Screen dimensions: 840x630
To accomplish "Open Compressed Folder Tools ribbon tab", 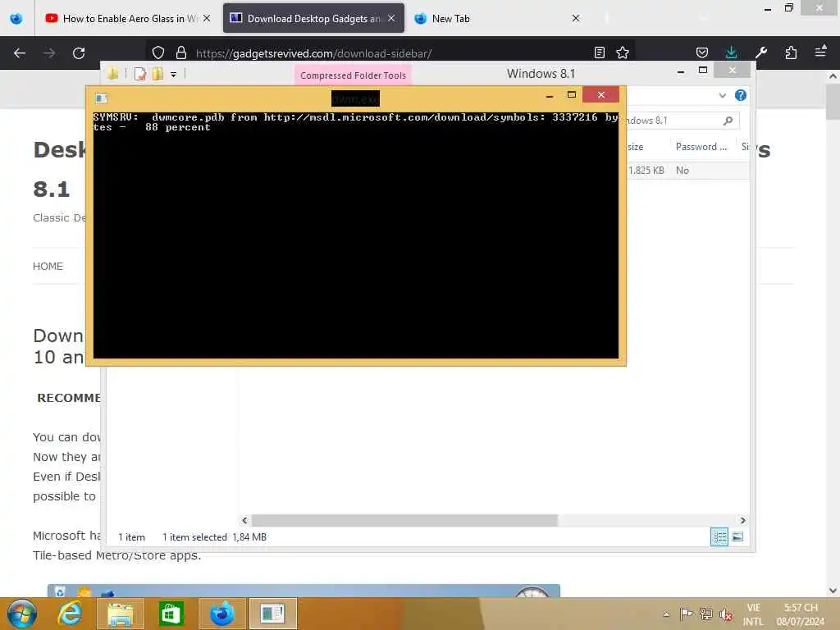I will [x=353, y=75].
